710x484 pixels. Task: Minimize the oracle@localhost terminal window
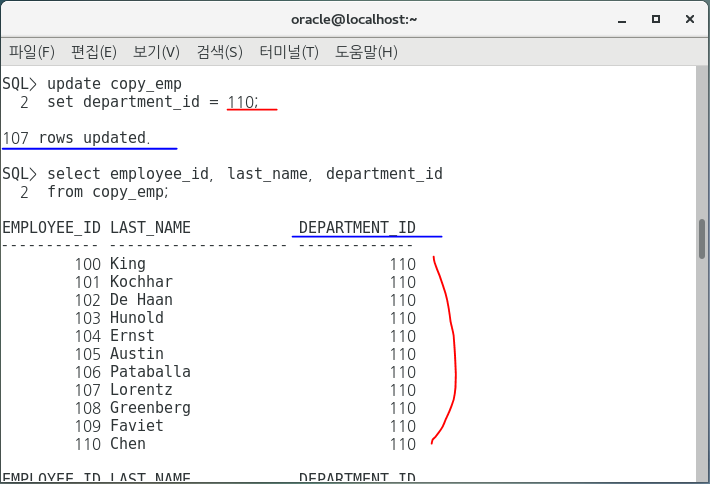622,20
